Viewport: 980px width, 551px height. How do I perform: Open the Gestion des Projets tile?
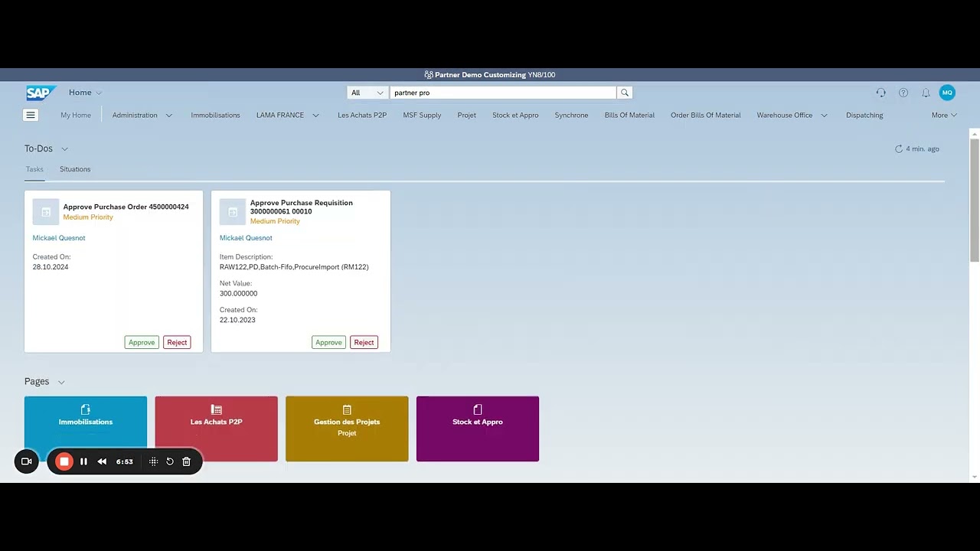(347, 429)
